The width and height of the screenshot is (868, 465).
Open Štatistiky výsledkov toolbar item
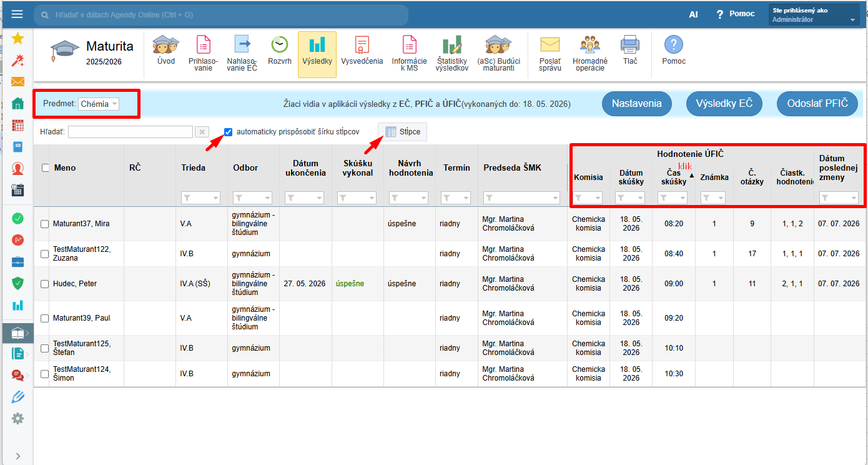(x=452, y=54)
